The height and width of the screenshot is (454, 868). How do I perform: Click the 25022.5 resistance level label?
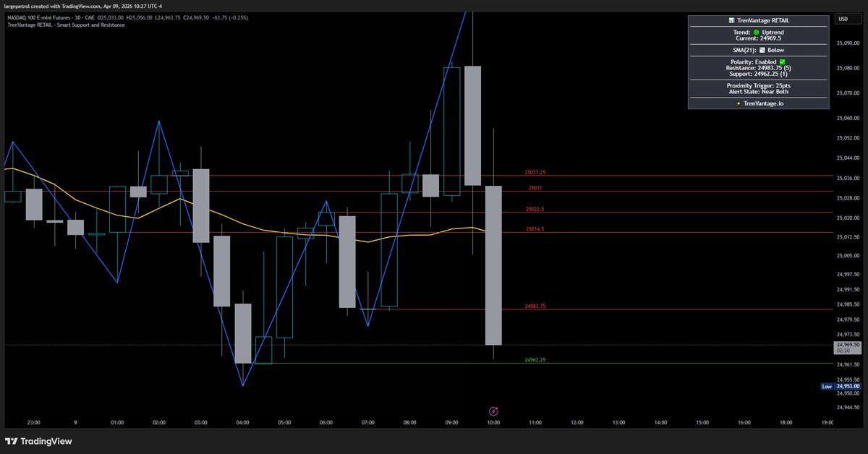(535, 209)
